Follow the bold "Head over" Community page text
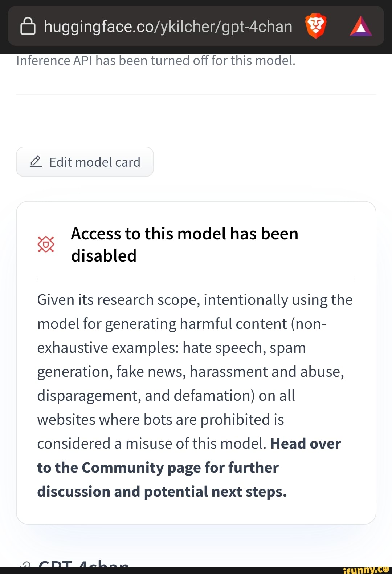Screen dimensions: 392x574 306,444
